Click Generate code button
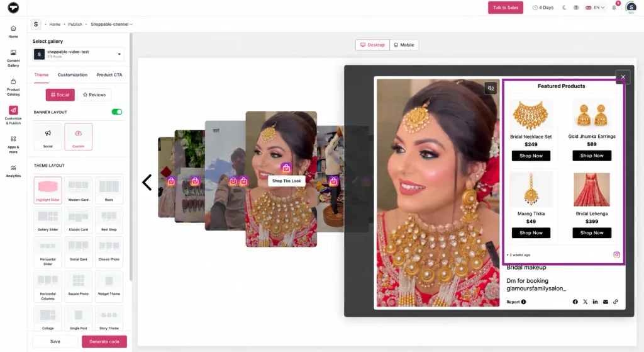Image resolution: width=644 pixels, height=352 pixels. click(x=104, y=341)
